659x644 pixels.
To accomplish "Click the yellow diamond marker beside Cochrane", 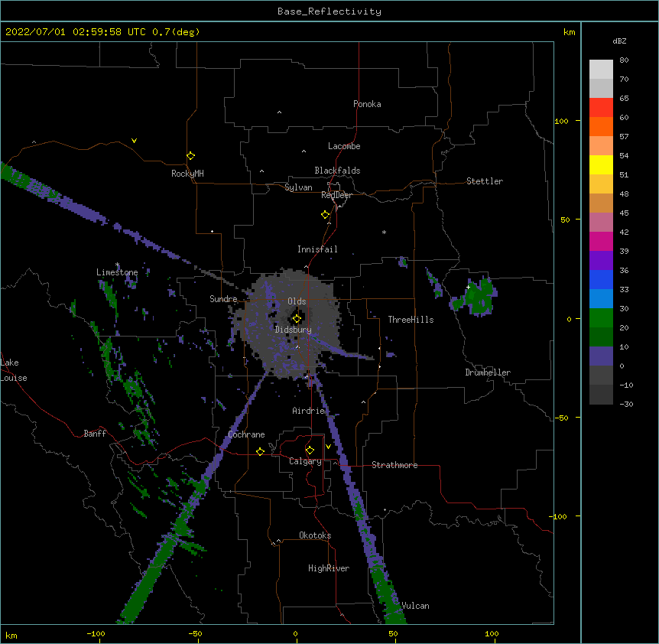I will point(260,451).
